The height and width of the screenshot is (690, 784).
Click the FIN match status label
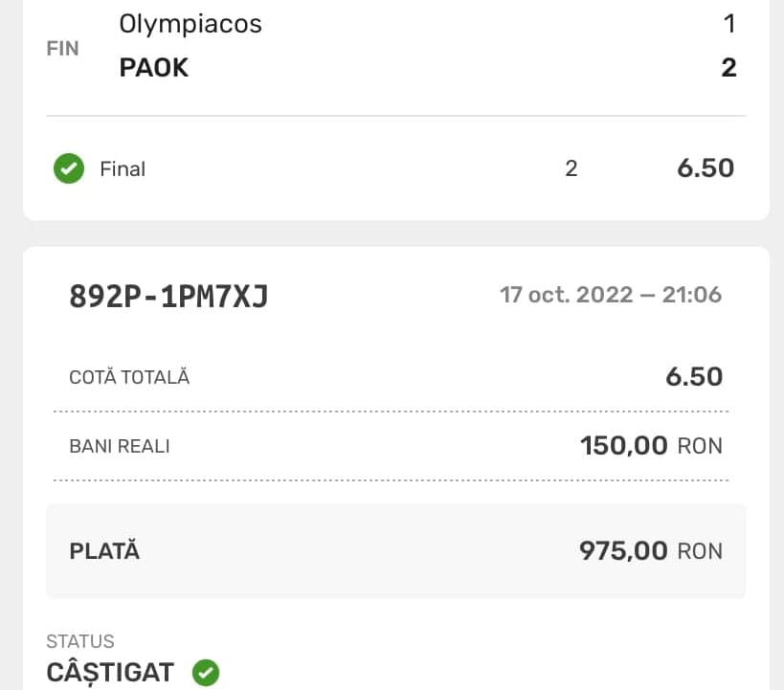pos(63,48)
